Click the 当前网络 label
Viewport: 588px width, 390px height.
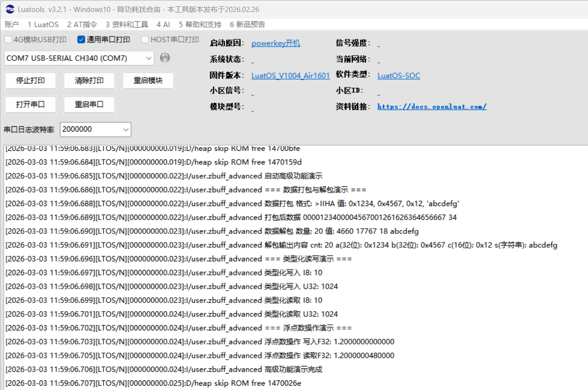tap(353, 60)
